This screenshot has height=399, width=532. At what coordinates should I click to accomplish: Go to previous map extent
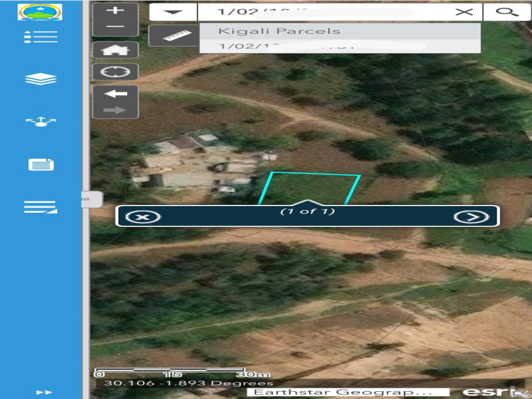(115, 94)
